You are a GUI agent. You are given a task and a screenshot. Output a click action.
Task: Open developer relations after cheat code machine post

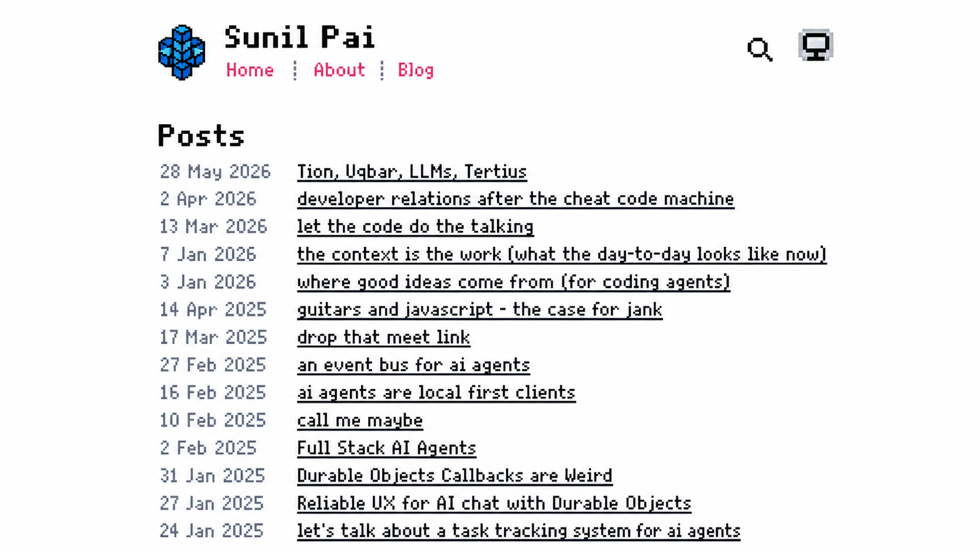[515, 199]
